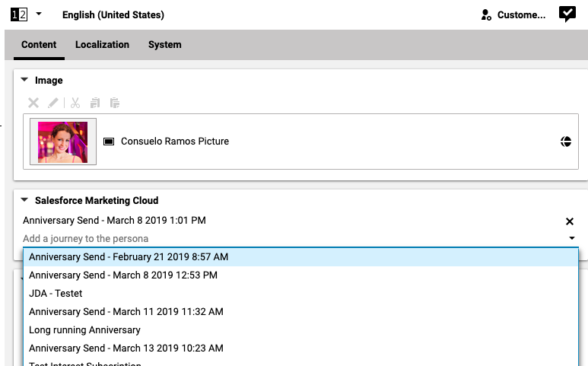Click the Customer persona icon
This screenshot has width=588, height=366.
pyautogui.click(x=486, y=15)
